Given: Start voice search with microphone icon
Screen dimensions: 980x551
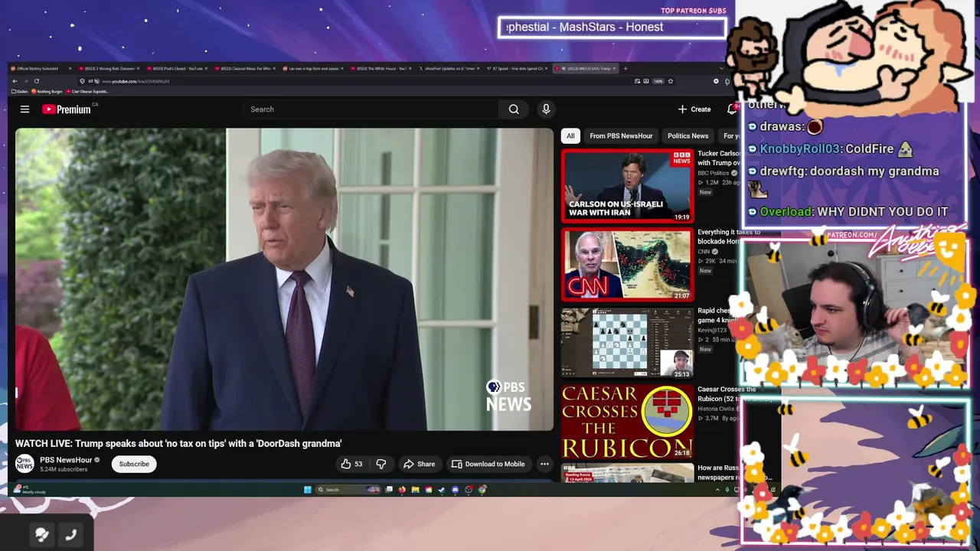Looking at the screenshot, I should [546, 109].
